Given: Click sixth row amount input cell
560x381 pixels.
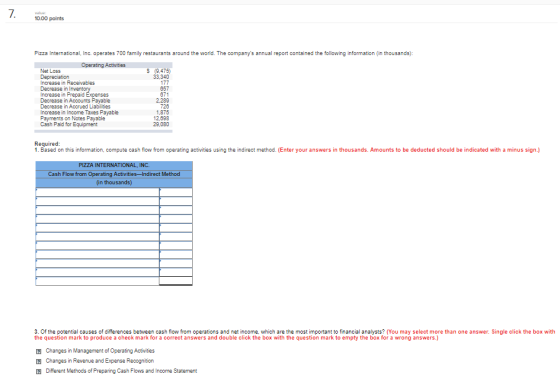Looking at the screenshot, I should [176, 237].
